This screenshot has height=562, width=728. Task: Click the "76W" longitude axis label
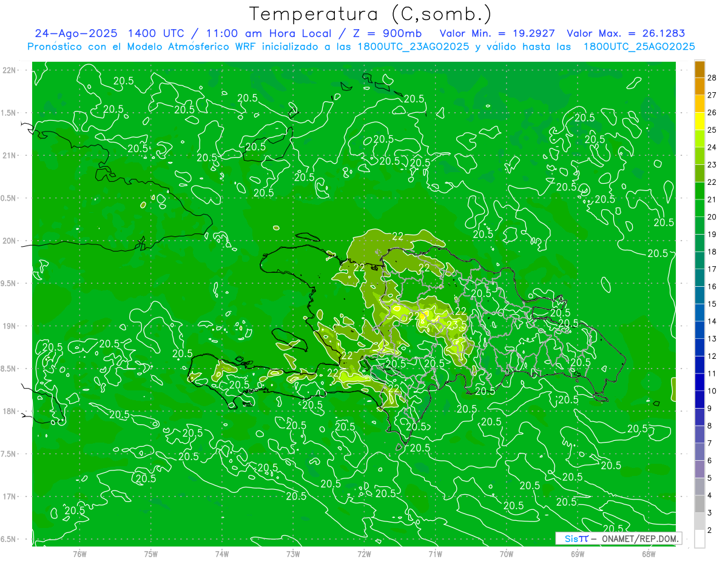pyautogui.click(x=79, y=554)
